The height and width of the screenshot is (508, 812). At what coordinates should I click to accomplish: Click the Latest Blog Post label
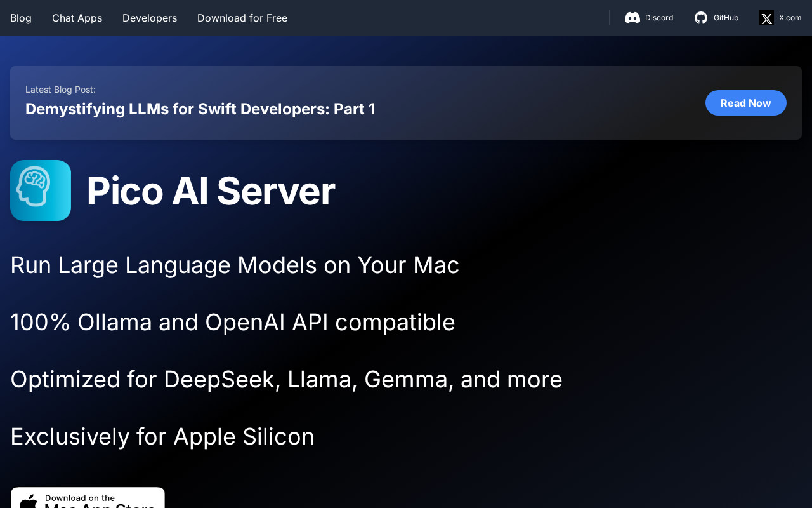click(x=60, y=90)
